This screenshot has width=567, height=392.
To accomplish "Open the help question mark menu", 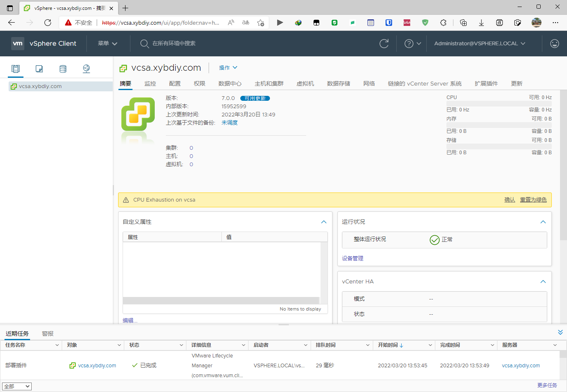I will click(x=413, y=44).
